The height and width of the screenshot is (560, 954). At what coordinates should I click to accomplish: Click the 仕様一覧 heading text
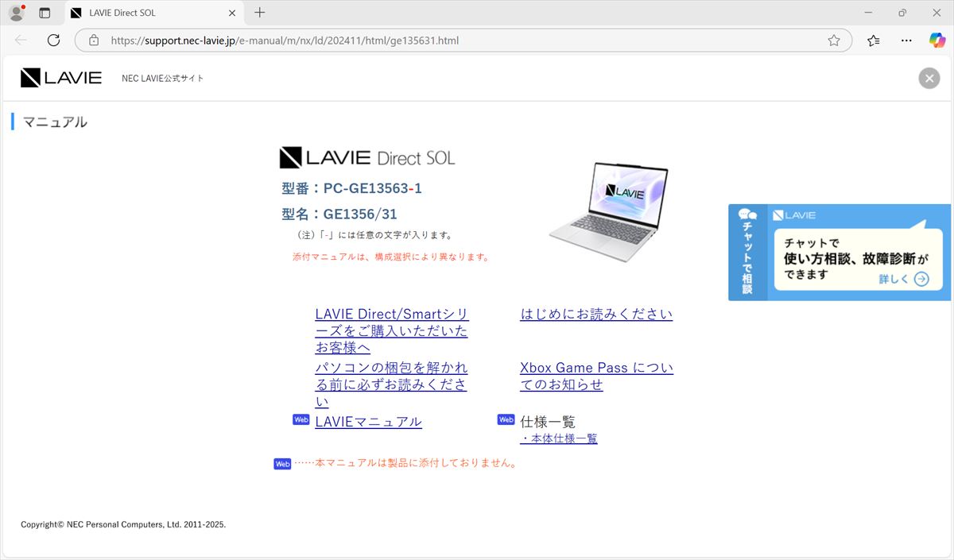coord(548,422)
